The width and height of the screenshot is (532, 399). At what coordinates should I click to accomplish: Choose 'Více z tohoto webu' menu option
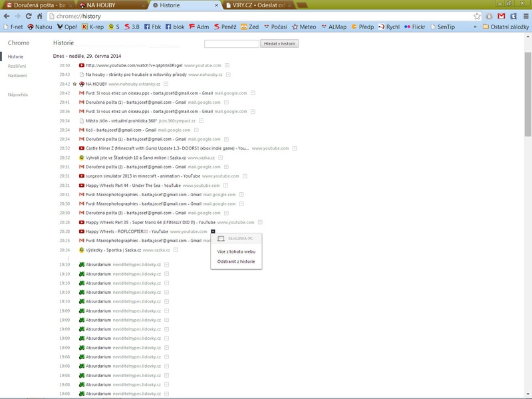tap(236, 251)
